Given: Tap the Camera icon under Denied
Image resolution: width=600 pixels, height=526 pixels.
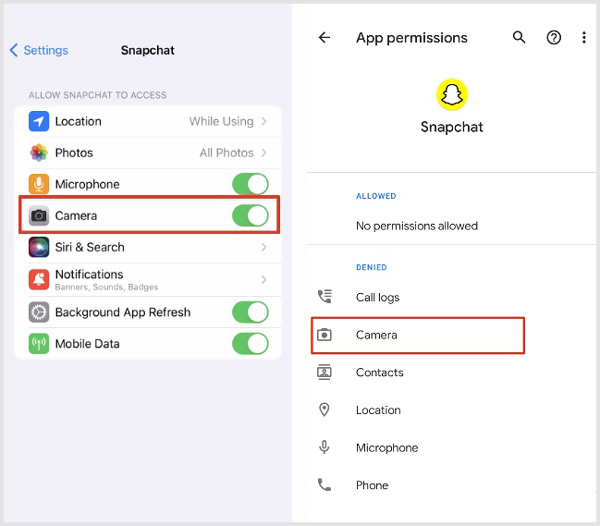Looking at the screenshot, I should tap(324, 335).
